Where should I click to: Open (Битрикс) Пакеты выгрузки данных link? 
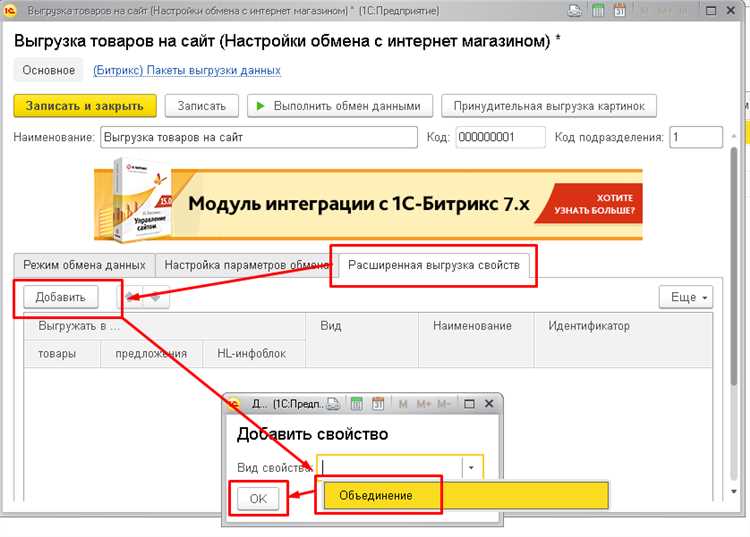pos(187,70)
